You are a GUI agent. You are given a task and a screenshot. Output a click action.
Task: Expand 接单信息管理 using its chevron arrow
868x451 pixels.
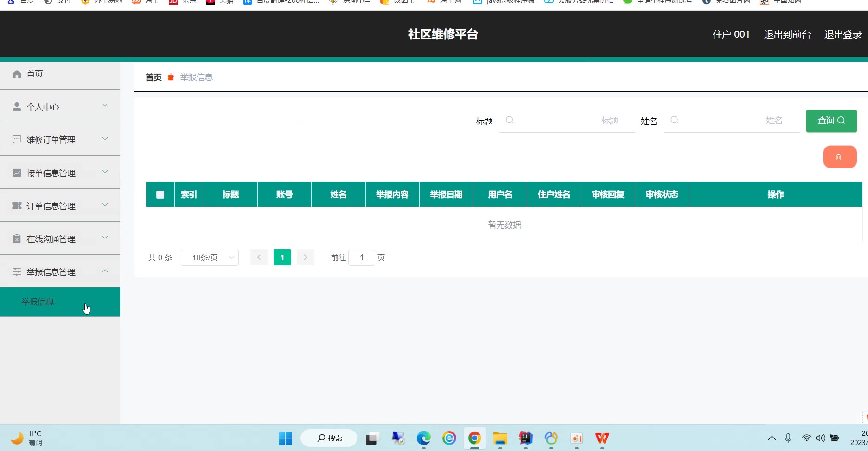[x=105, y=172]
